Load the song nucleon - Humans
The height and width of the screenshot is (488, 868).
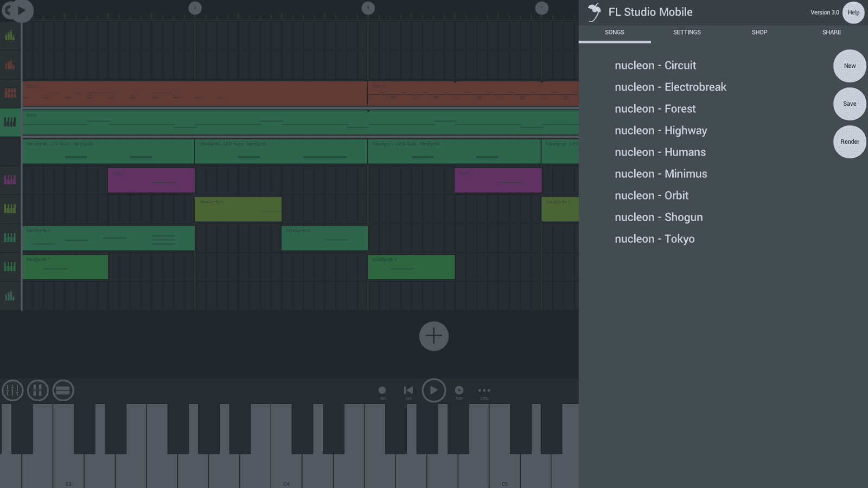[660, 152]
